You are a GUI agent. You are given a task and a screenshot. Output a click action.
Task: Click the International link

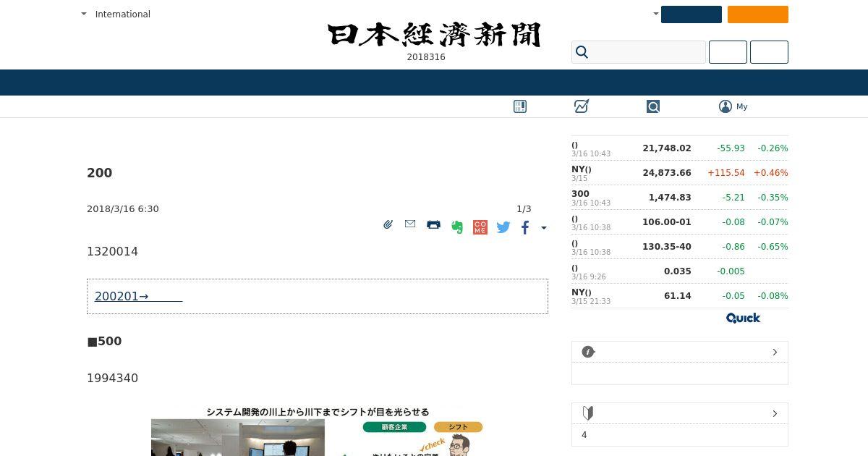pyautogui.click(x=123, y=14)
